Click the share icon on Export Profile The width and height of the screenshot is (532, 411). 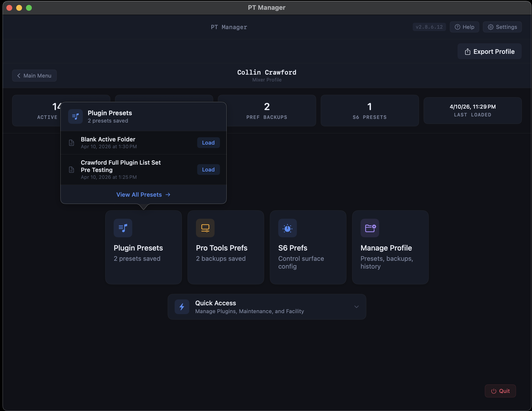click(x=468, y=51)
